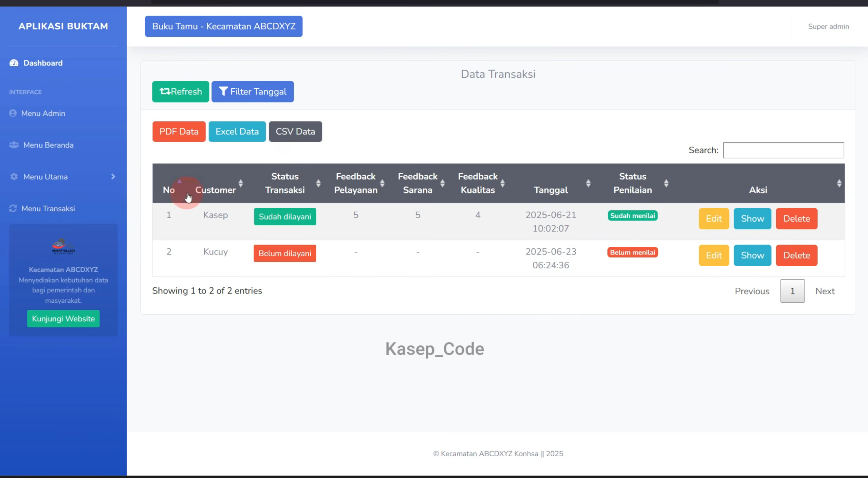
Task: Click the Kunjungi Website button
Action: [63, 319]
